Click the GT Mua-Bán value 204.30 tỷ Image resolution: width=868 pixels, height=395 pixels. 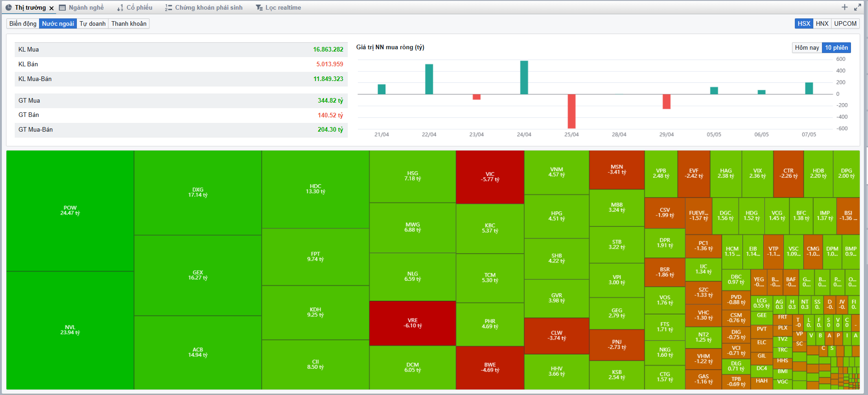pos(330,130)
